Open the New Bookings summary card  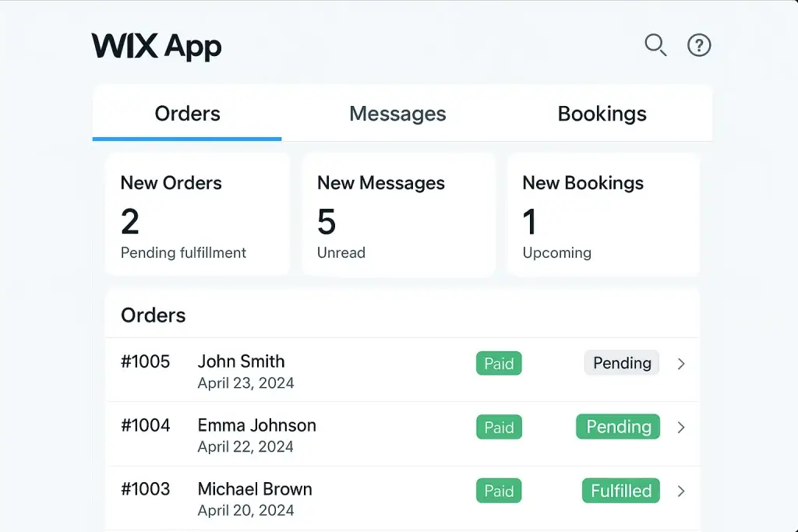pos(603,215)
